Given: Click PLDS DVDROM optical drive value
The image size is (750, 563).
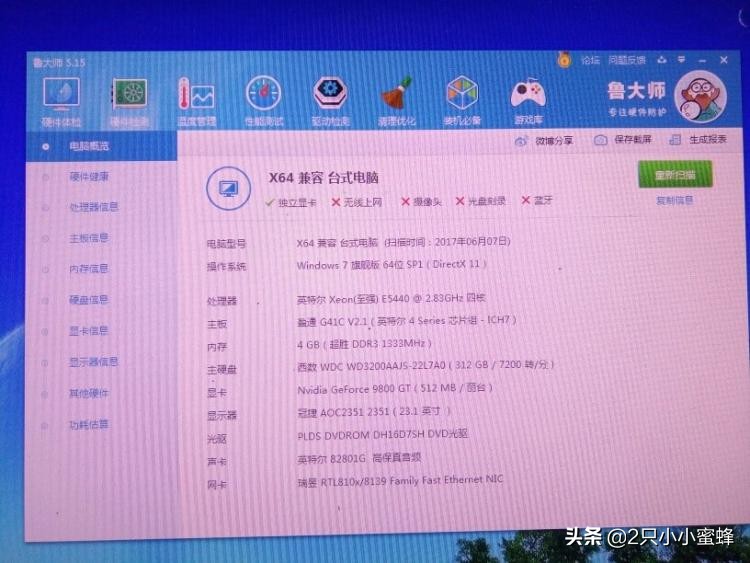Looking at the screenshot, I should click(x=383, y=435).
